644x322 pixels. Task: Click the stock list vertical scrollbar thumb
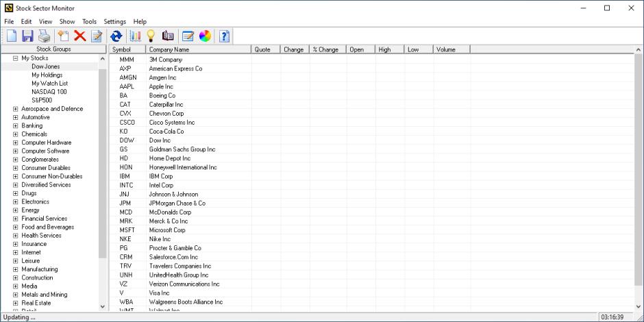click(x=639, y=169)
